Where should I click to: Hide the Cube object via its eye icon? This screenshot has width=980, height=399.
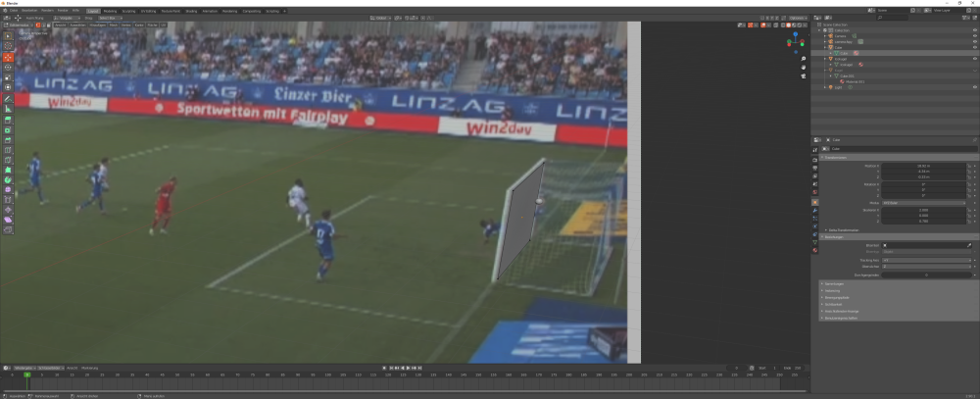[x=974, y=47]
